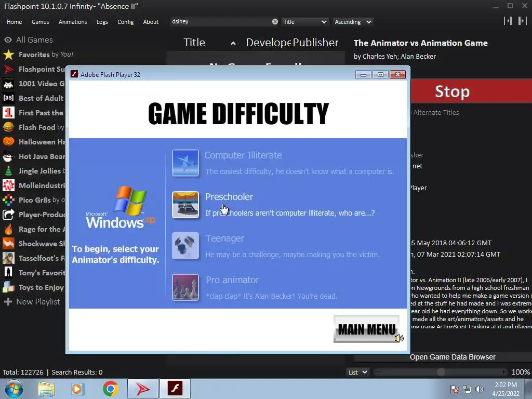Click in the search box containing dsiney

(x=220, y=22)
